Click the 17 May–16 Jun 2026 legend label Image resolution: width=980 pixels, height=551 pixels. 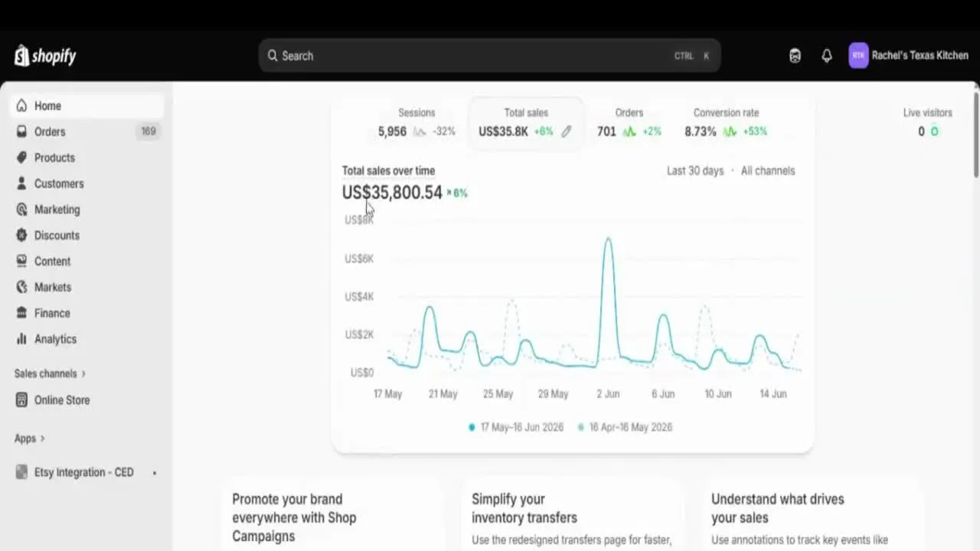pos(521,427)
